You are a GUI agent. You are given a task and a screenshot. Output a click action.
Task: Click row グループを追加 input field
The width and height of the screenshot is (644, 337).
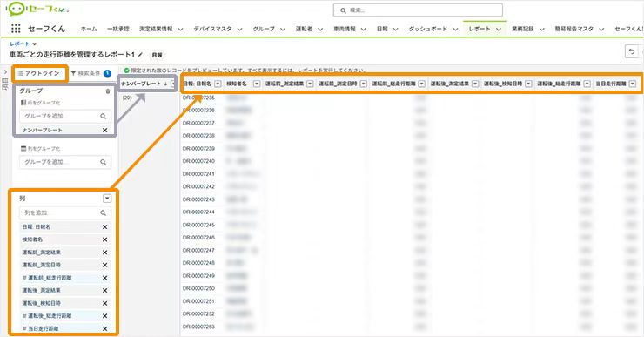(x=65, y=117)
